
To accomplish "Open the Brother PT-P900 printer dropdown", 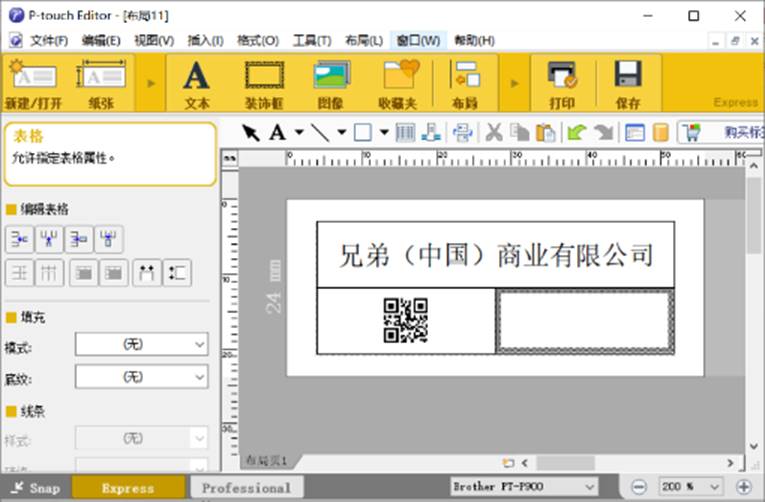I will pos(524,486).
